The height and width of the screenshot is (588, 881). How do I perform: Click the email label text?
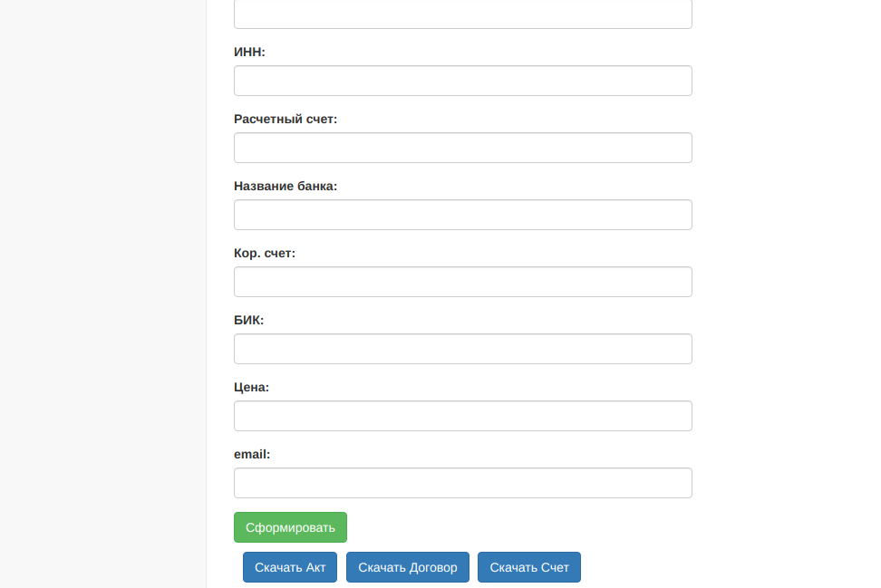[x=252, y=454]
